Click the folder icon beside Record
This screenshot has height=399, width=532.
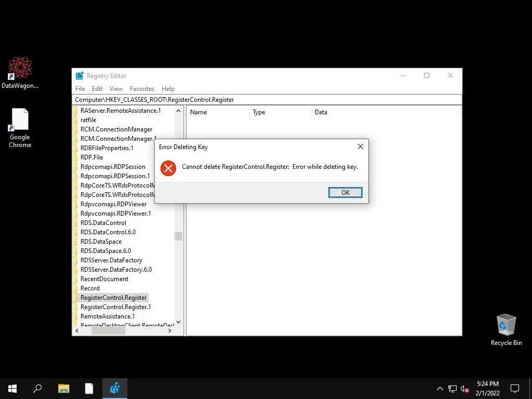[75, 288]
